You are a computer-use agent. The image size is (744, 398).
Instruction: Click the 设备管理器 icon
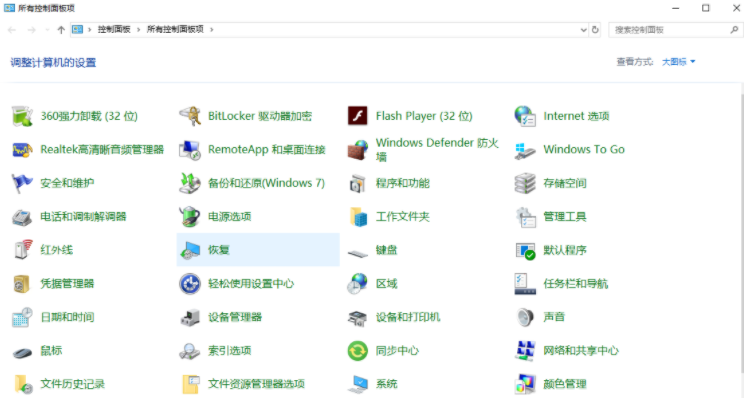tap(190, 317)
